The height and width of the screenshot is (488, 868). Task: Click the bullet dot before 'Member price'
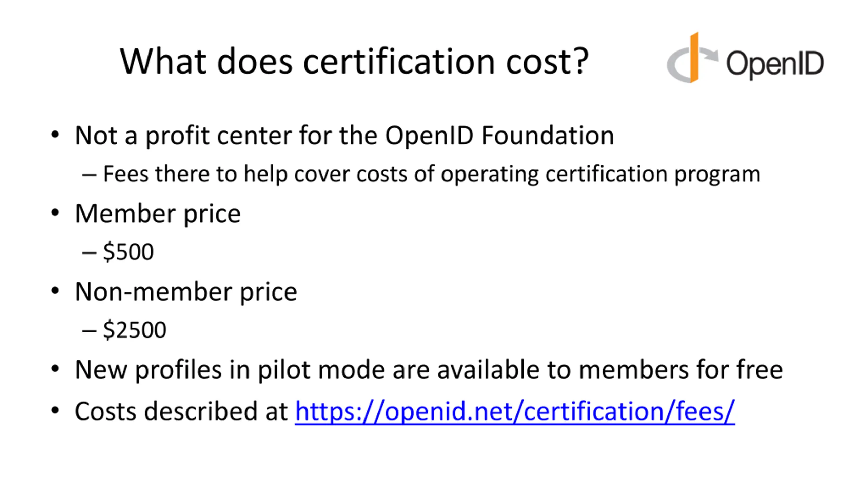pos(55,213)
